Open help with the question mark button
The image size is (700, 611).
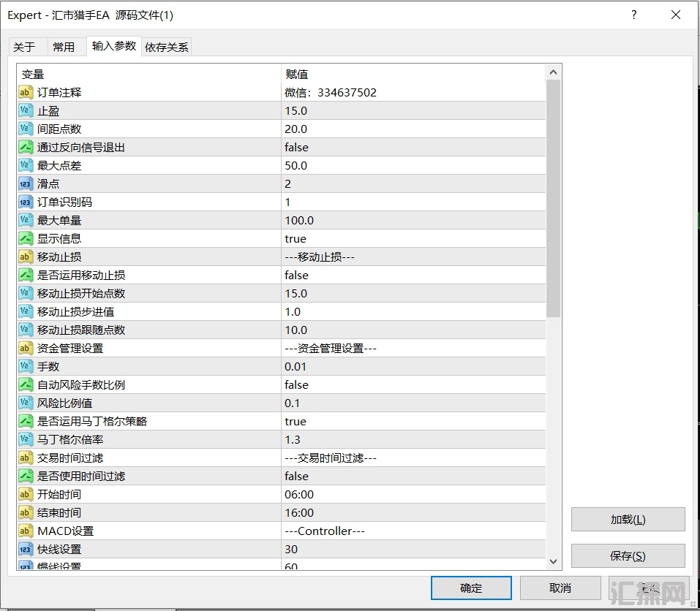click(x=634, y=15)
